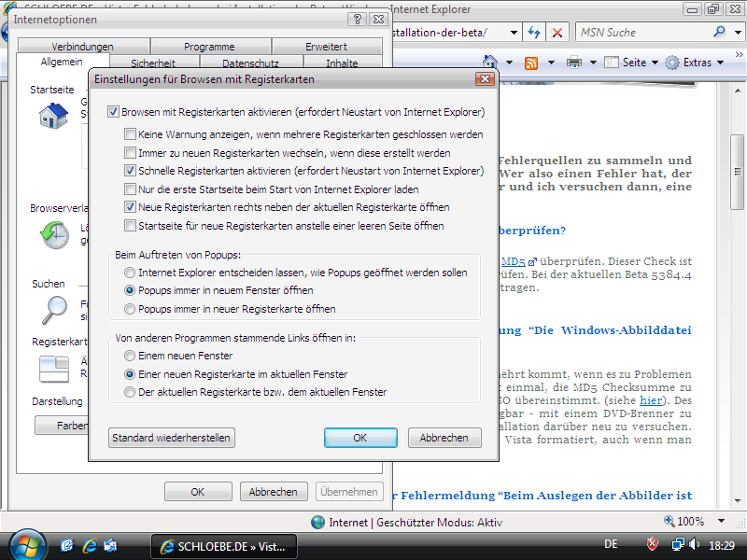This screenshot has width=747, height=560.
Task: Uncheck 'Schnelle Registerkarten aktivieren' option
Action: [x=131, y=171]
